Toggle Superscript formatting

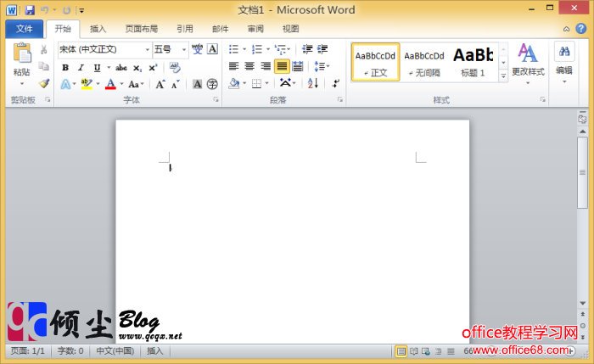click(x=153, y=68)
